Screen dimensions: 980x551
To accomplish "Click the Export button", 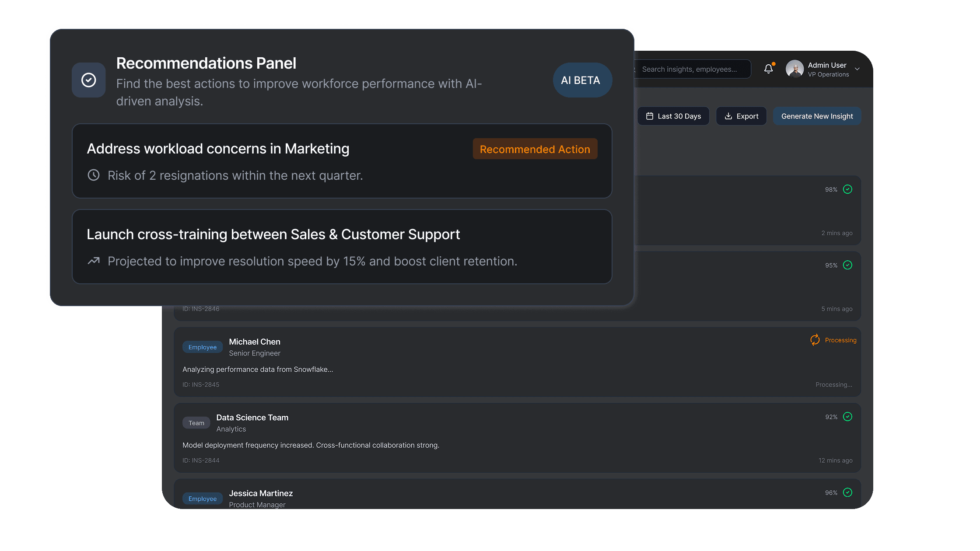I will click(741, 116).
